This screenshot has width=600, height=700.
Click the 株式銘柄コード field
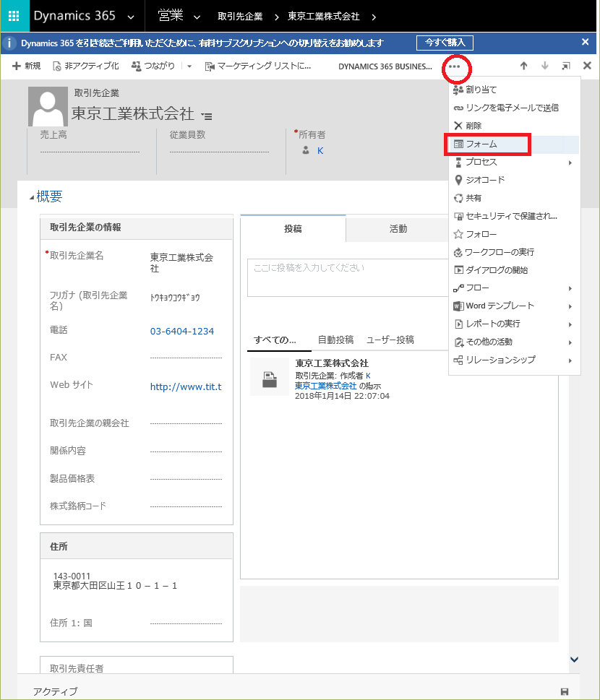[x=186, y=506]
